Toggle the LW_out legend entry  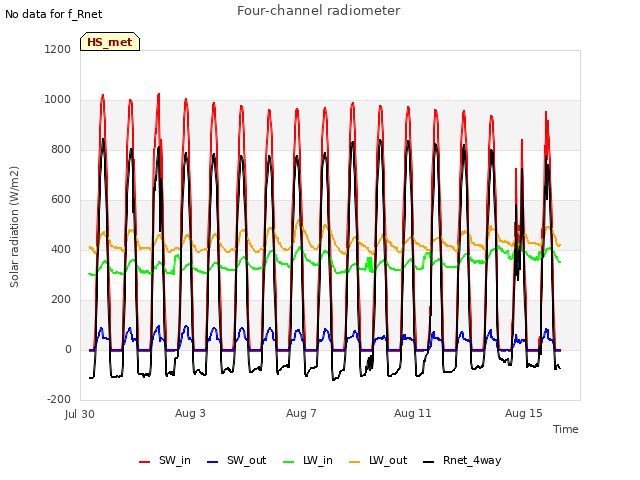[378, 461]
